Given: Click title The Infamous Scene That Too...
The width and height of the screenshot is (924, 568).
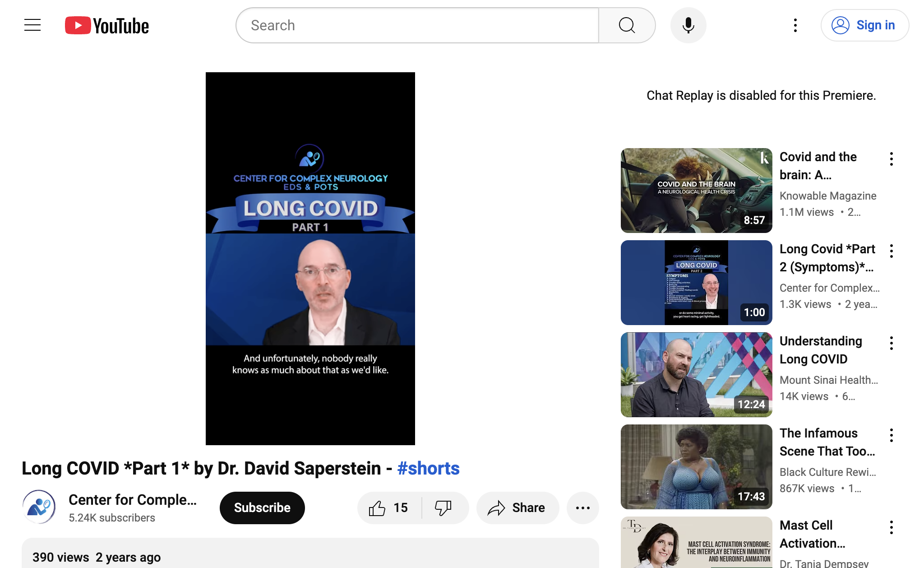Looking at the screenshot, I should (x=827, y=442).
